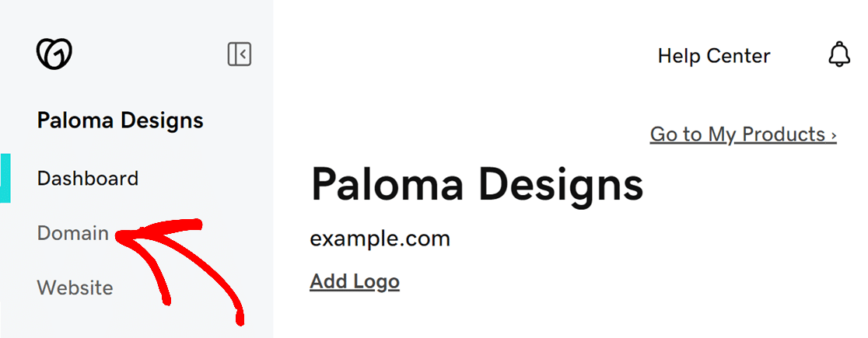
Task: Open the Help Center
Action: point(713,56)
